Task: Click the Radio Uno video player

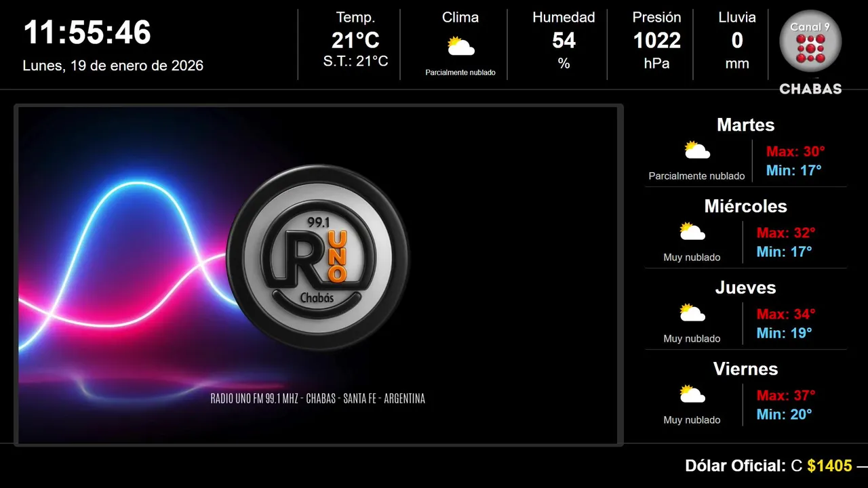Action: pyautogui.click(x=318, y=275)
